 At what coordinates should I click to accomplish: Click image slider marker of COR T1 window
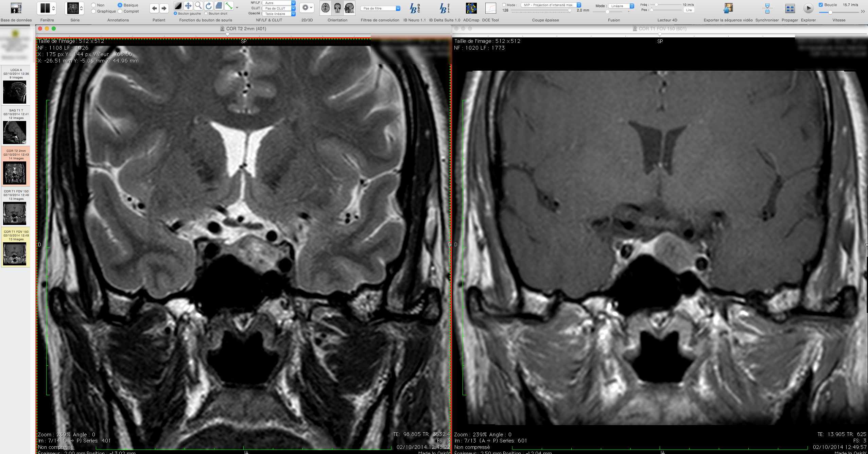click(x=660, y=34)
